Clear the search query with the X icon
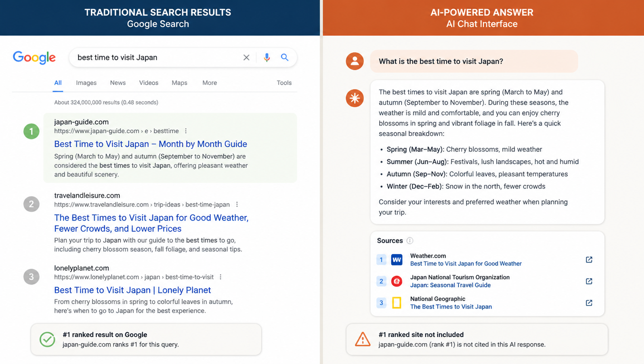The width and height of the screenshot is (644, 364). click(x=246, y=57)
